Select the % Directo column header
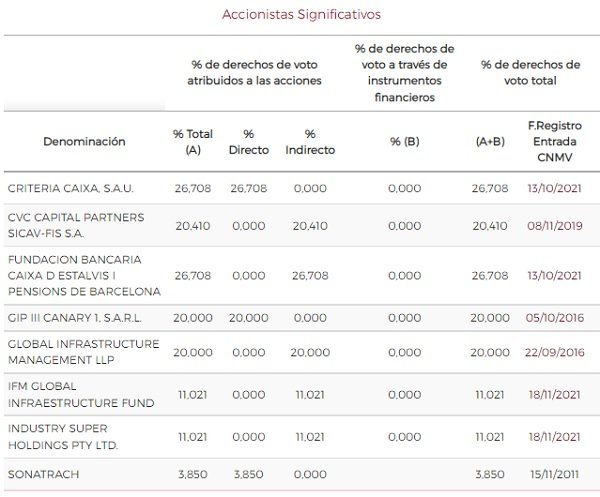 point(248,142)
